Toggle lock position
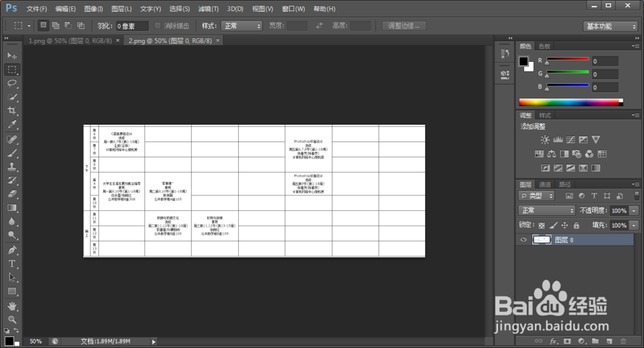The height and width of the screenshot is (348, 644). 565,225
